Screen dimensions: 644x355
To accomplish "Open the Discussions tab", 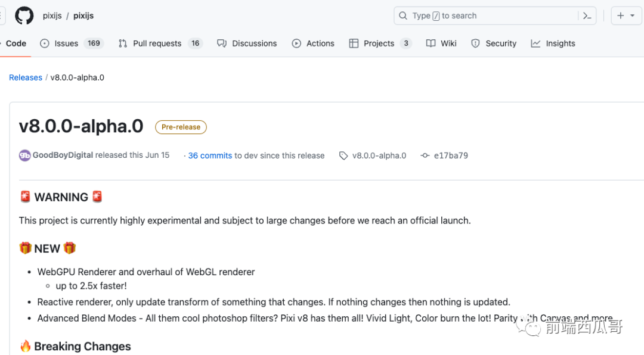I will (x=247, y=43).
